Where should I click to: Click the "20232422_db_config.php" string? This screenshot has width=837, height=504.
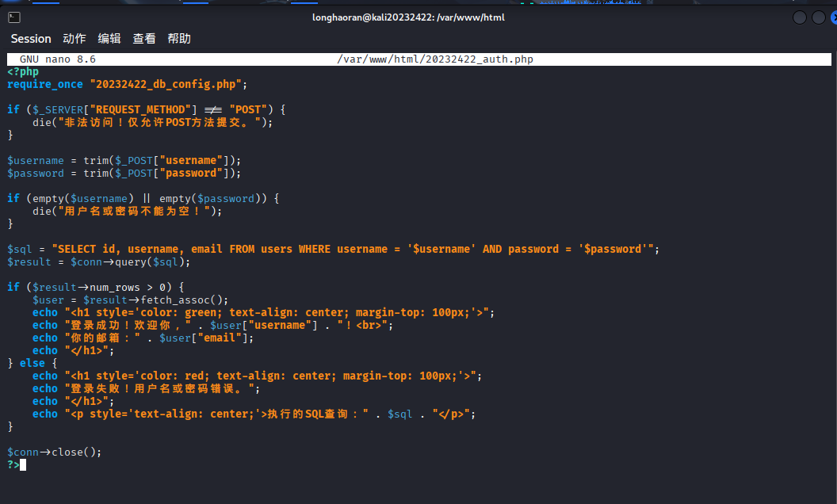coord(166,84)
